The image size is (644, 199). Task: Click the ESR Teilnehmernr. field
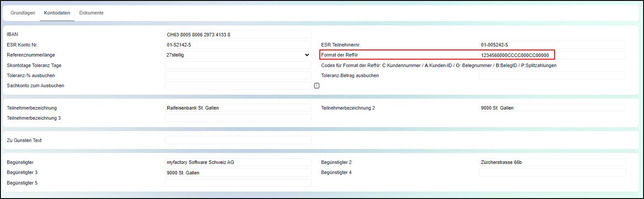(552, 45)
